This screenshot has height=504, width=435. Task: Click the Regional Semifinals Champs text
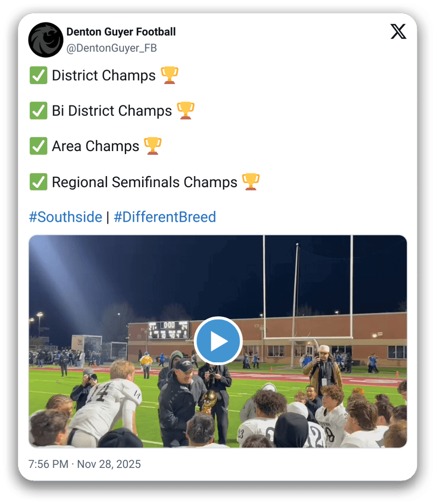[x=144, y=182]
